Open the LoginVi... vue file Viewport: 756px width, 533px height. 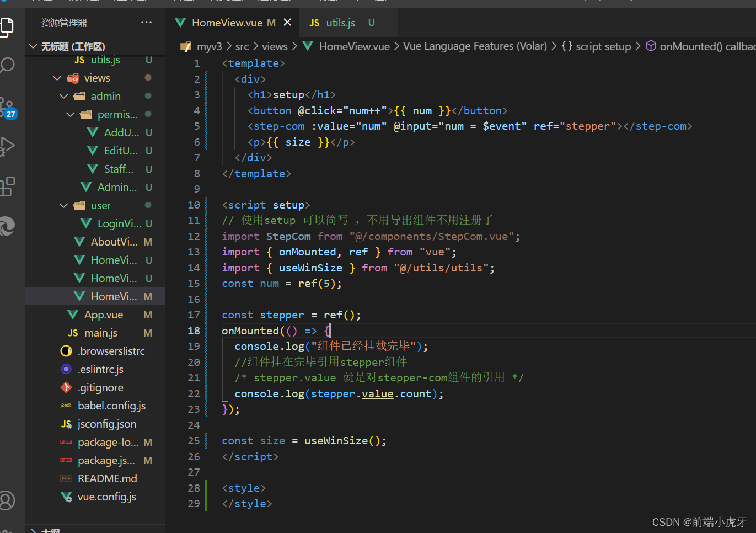click(95, 223)
